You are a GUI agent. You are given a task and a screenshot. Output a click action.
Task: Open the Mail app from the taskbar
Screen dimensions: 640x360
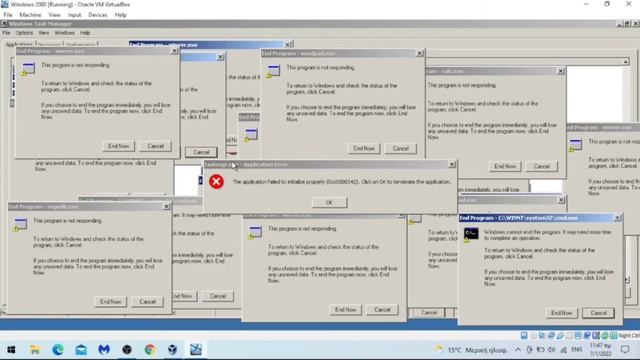click(x=81, y=350)
